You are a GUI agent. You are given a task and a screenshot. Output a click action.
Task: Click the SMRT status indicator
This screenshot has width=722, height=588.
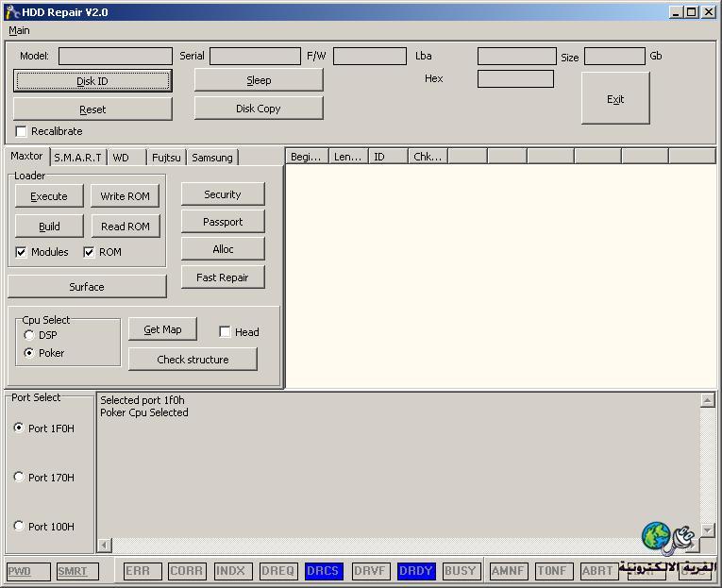click(77, 571)
